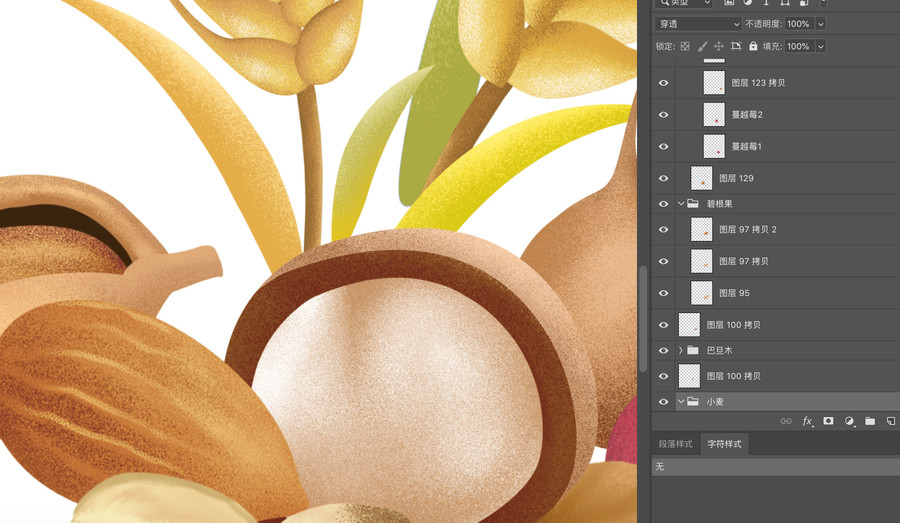Toggle visibility of 小麦 group
Image resolution: width=900 pixels, height=523 pixels.
664,402
